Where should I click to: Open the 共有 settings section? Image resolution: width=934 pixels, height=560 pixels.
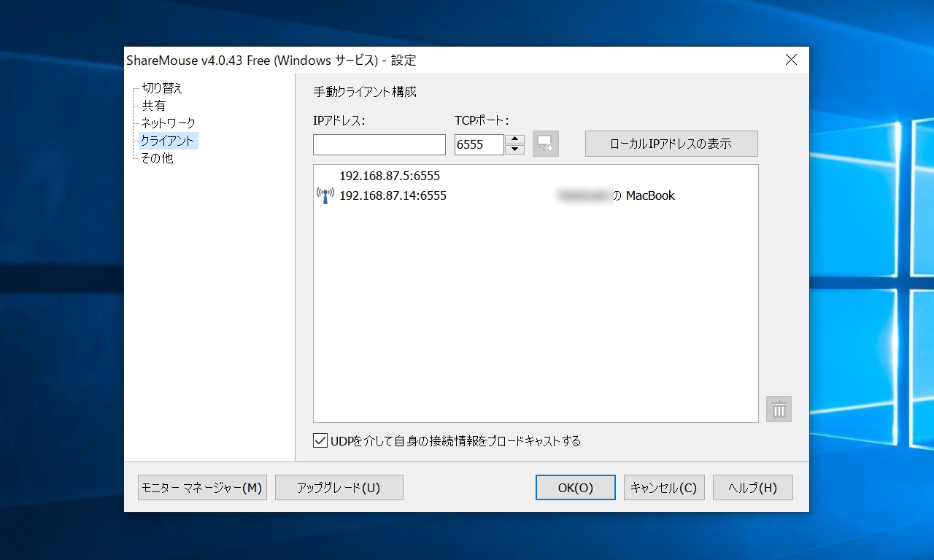[x=153, y=106]
